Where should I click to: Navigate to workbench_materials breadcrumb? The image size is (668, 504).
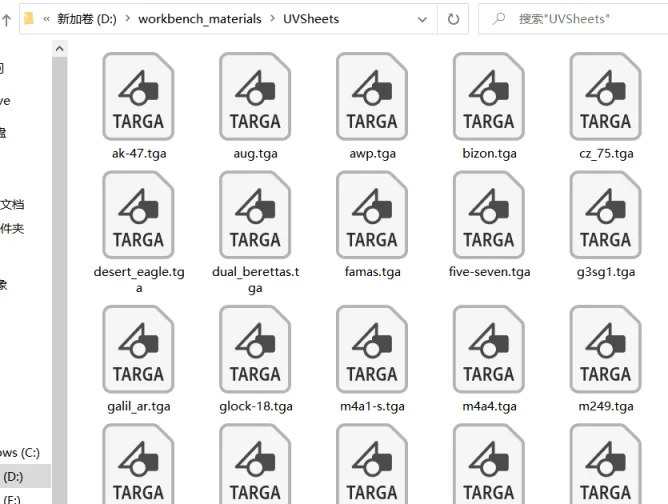200,19
